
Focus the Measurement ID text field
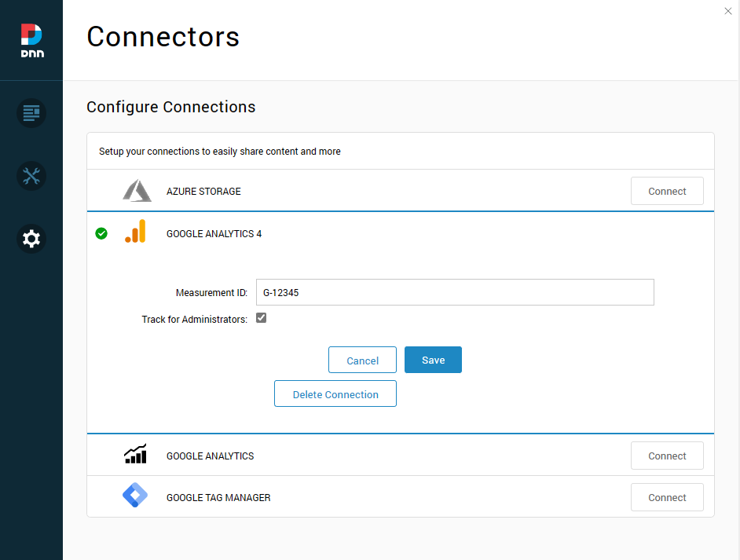click(x=455, y=292)
